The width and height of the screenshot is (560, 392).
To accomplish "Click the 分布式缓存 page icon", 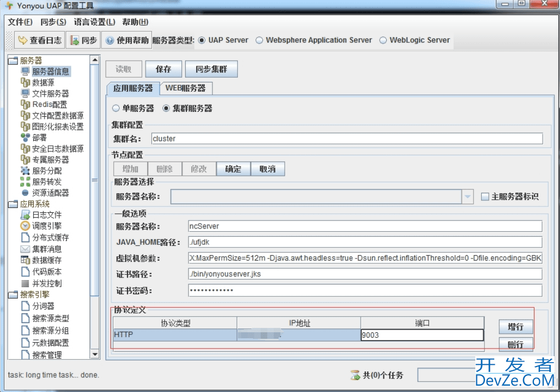I will tap(26, 237).
